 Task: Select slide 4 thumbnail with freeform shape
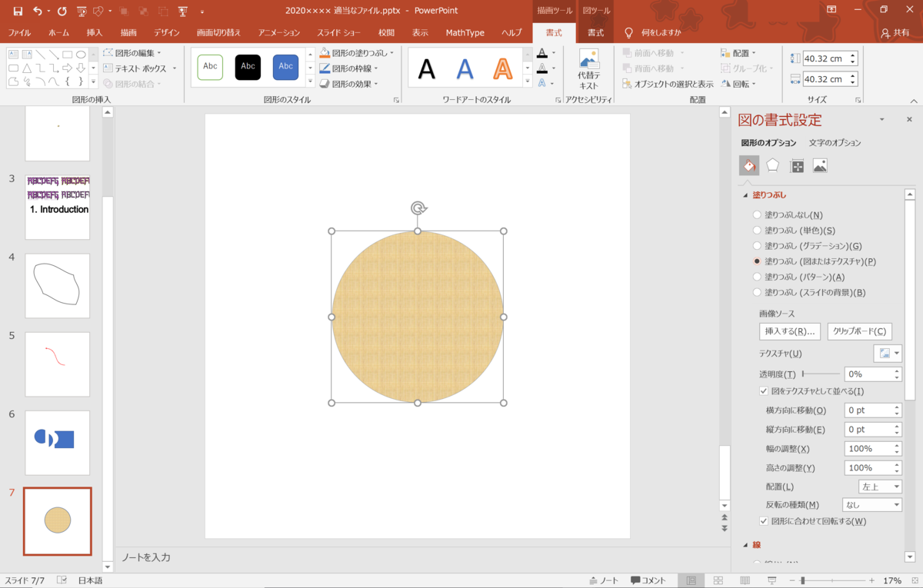58,286
